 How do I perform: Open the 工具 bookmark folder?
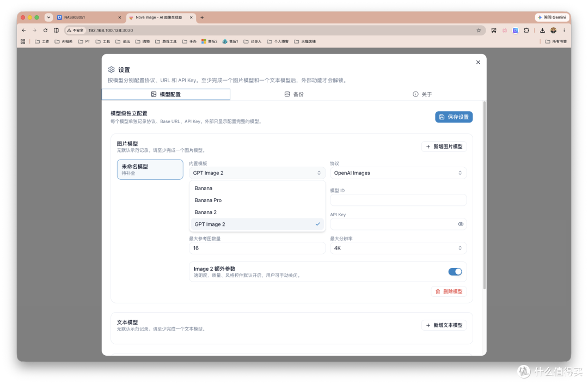[103, 41]
